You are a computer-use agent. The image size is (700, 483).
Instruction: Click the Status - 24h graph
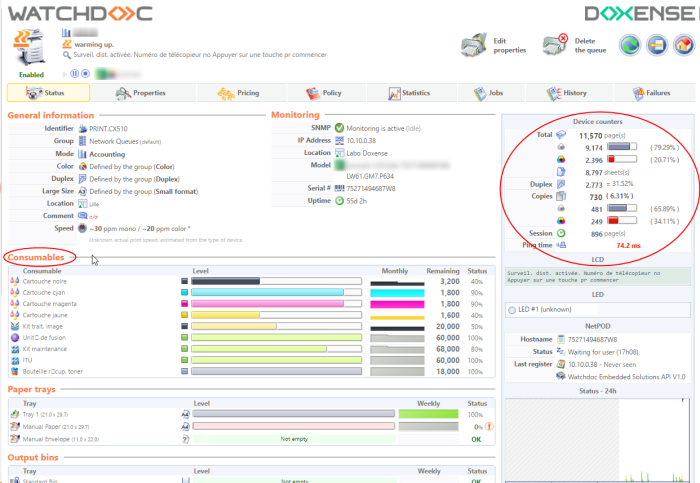pos(598,440)
